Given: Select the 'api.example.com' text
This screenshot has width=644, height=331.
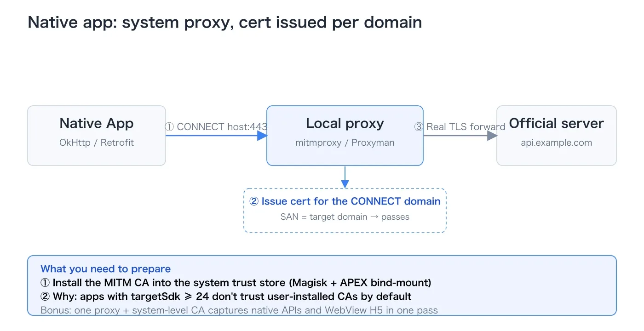Looking at the screenshot, I should pos(557,143).
